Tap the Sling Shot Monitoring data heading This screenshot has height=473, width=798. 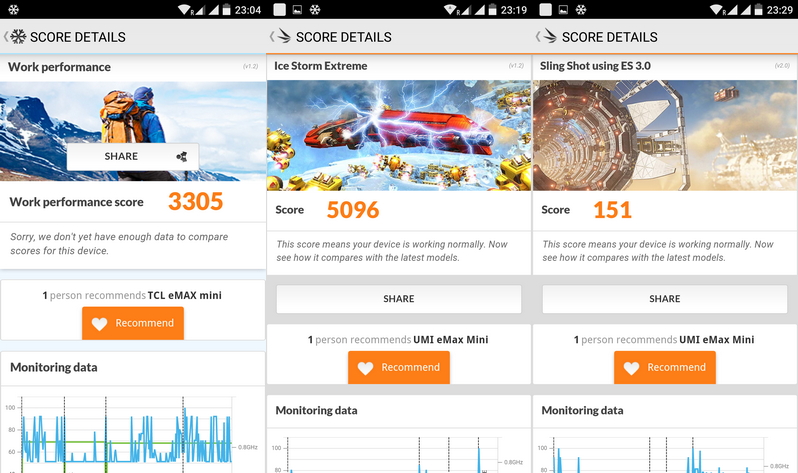click(x=582, y=410)
